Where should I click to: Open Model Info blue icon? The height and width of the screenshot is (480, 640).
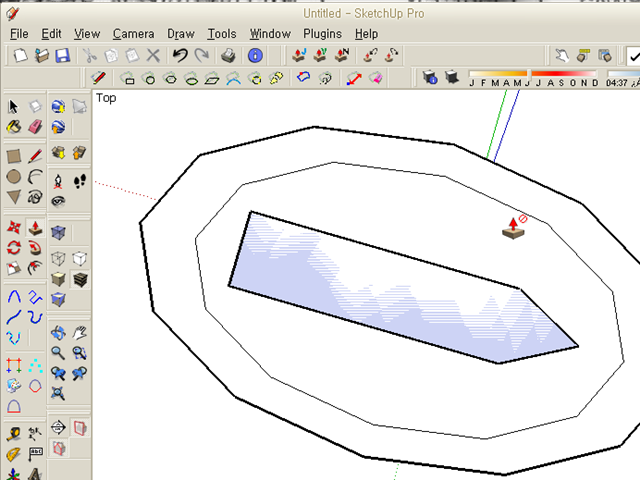click(255, 56)
